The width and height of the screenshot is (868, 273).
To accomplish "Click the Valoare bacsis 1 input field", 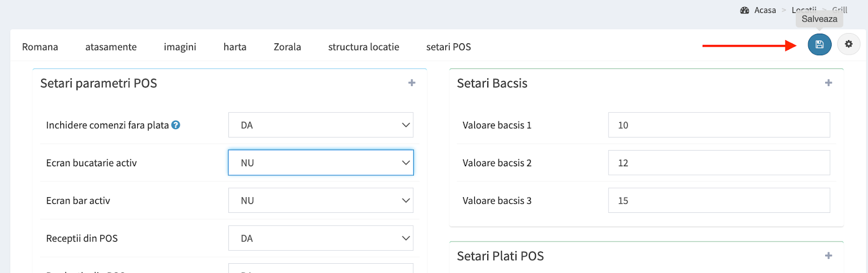I will tap(719, 125).
